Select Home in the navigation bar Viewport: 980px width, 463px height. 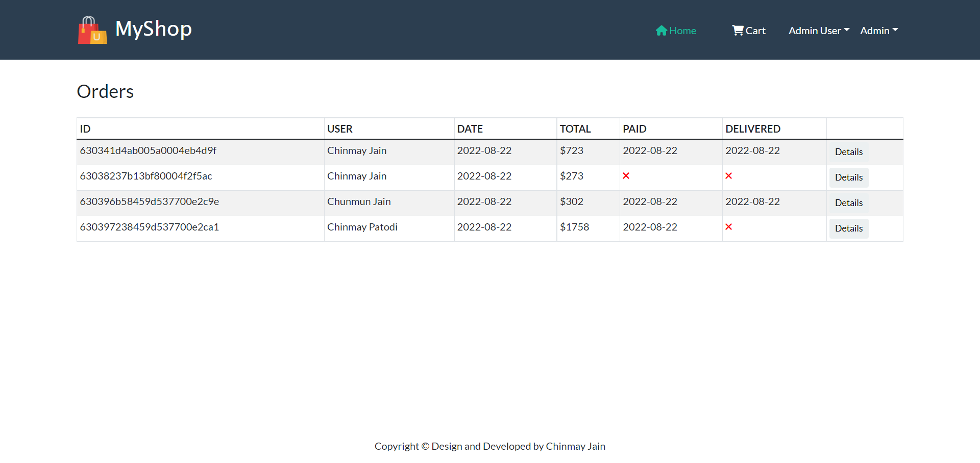681,31
